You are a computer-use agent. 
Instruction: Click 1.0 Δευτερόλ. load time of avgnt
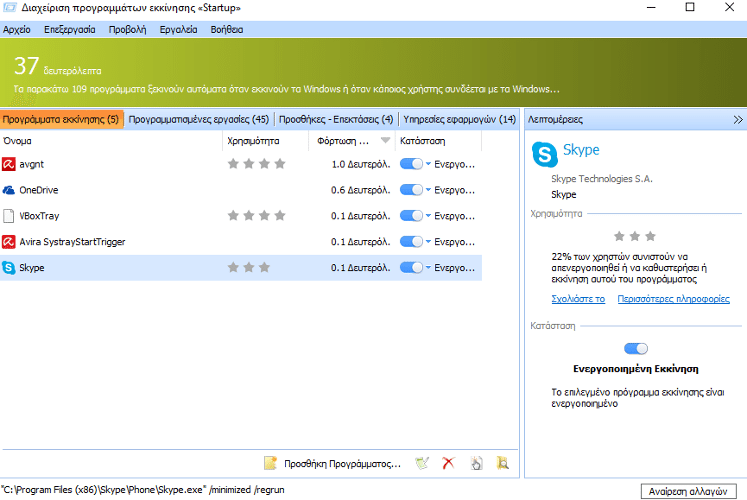(361, 164)
